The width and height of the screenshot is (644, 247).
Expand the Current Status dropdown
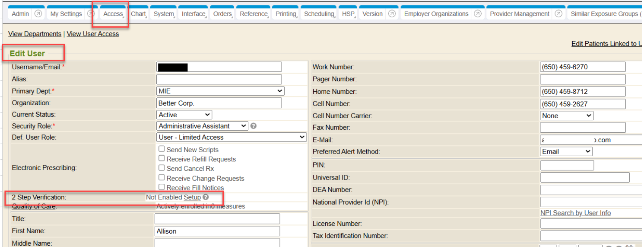point(184,115)
